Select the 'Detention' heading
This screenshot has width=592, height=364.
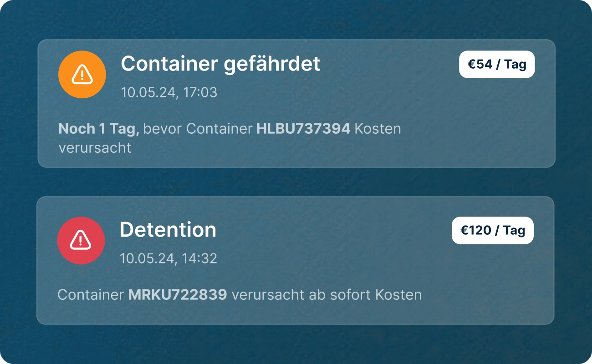pyautogui.click(x=168, y=230)
